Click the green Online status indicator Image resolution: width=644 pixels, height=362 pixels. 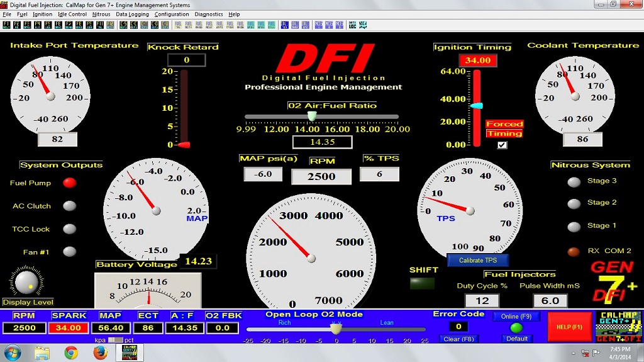[516, 328]
